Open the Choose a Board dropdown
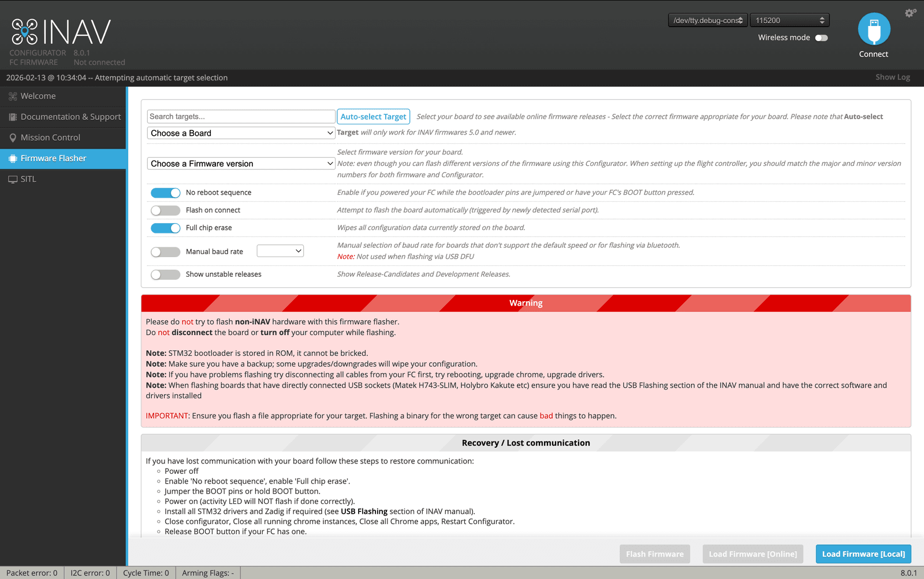This screenshot has height=579, width=924. pos(241,133)
